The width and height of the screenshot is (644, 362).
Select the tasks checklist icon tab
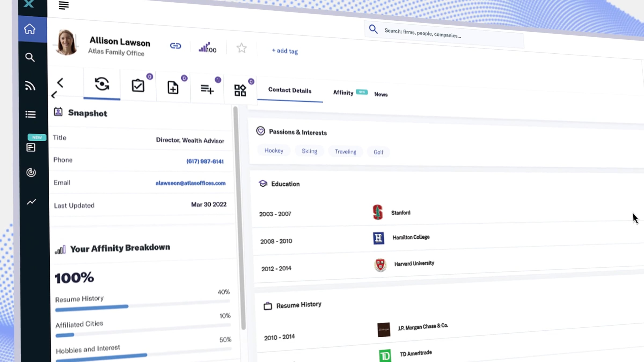tap(138, 86)
